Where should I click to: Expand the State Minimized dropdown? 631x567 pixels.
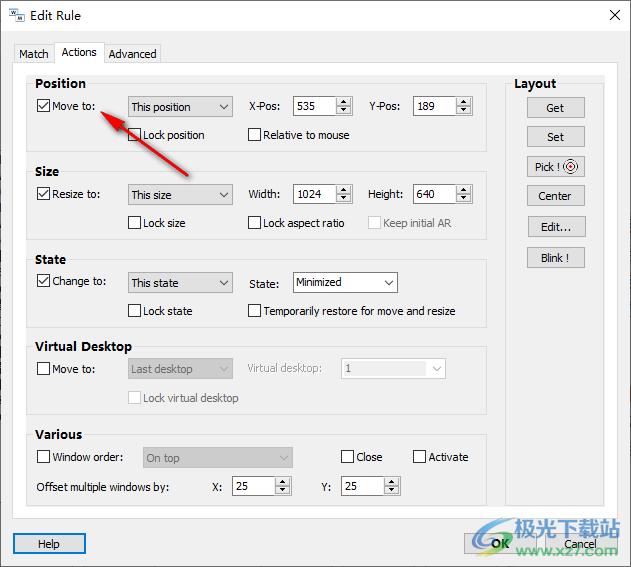[345, 283]
